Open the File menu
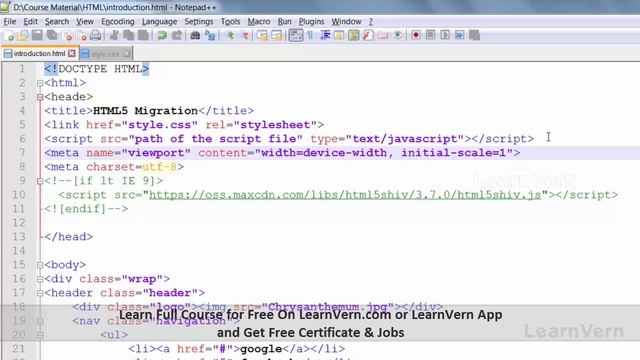Image resolution: width=640 pixels, height=360 pixels. [x=10, y=21]
